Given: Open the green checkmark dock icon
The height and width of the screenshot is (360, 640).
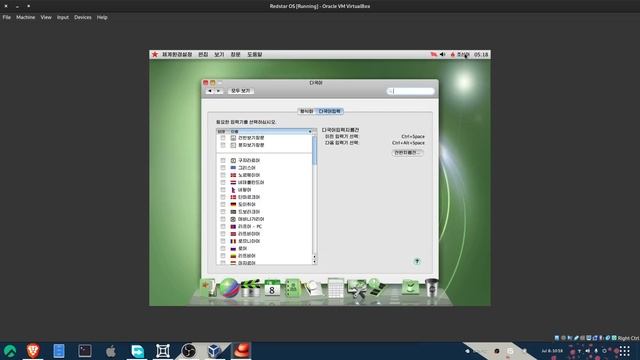Looking at the screenshot, I should [410, 287].
